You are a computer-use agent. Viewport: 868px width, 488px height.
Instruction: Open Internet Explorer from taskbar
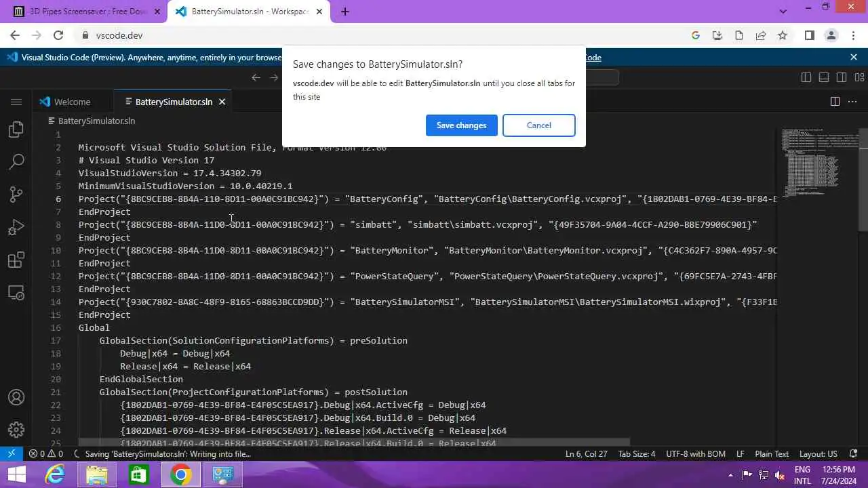coord(55,474)
